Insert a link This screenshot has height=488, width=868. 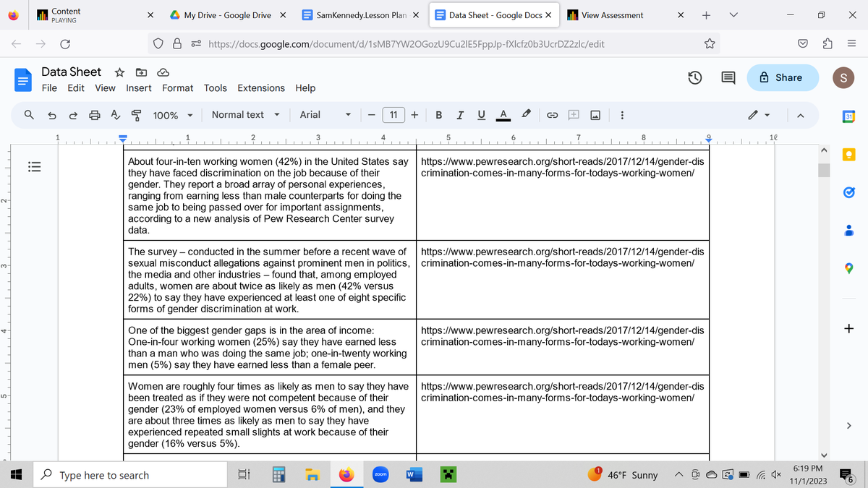point(551,114)
